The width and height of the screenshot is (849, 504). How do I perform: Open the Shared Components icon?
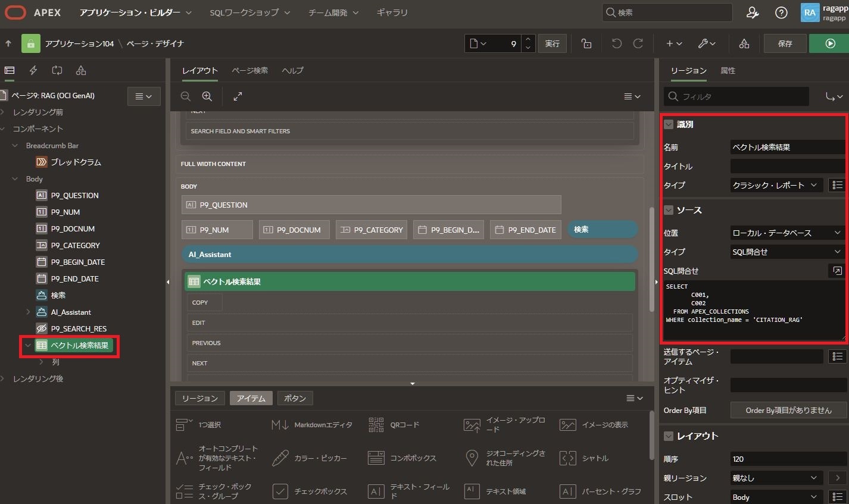pos(744,43)
